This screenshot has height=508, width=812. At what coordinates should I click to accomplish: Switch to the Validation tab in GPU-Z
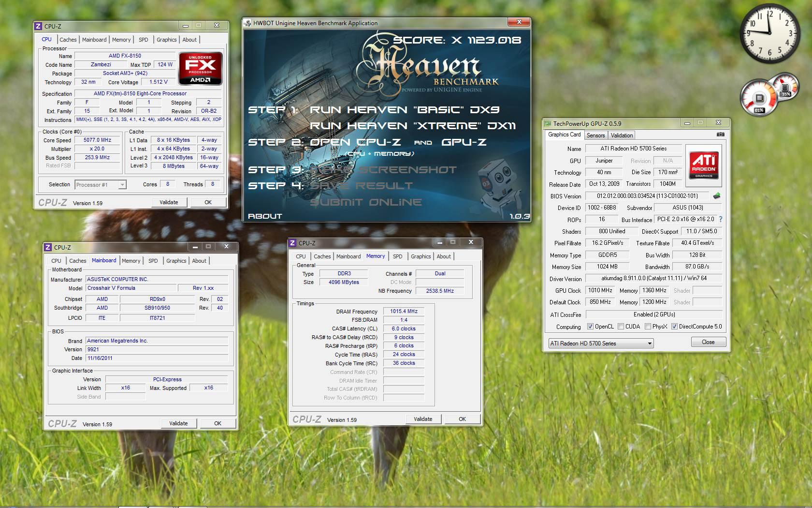[622, 135]
